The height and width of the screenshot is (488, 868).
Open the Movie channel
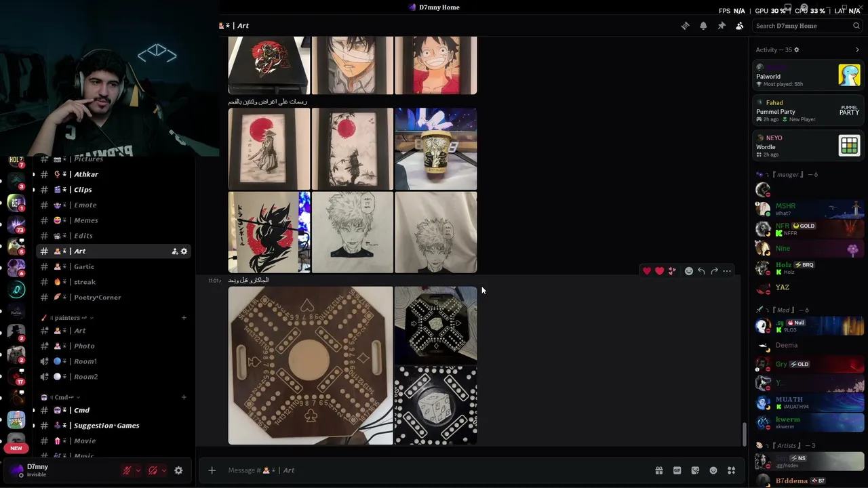(113, 441)
